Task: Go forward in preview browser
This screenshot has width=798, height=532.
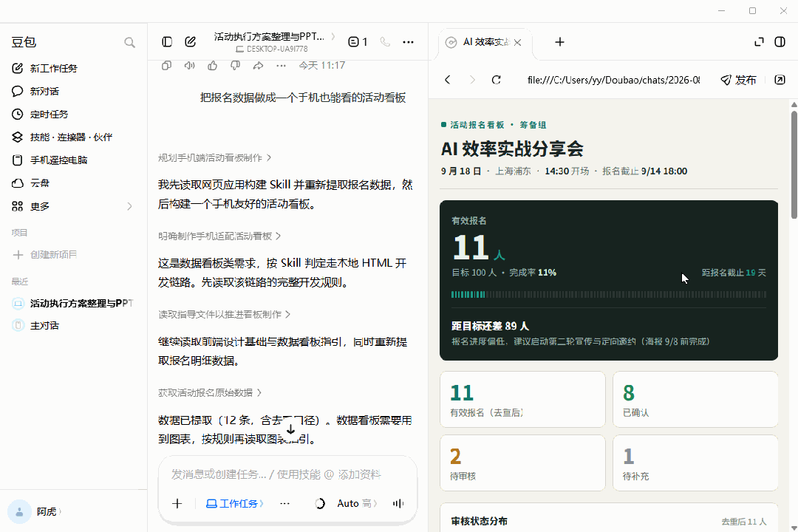Action: (472, 80)
